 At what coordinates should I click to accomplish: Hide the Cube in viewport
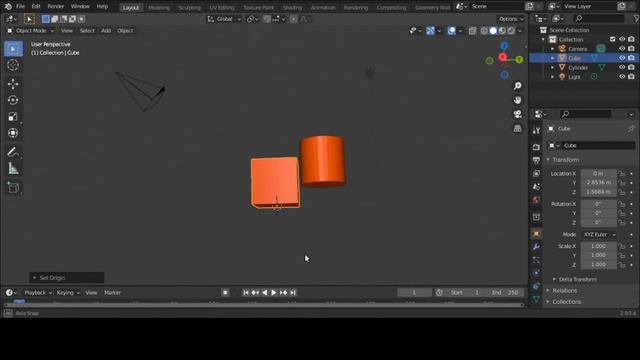pyautogui.click(x=622, y=58)
